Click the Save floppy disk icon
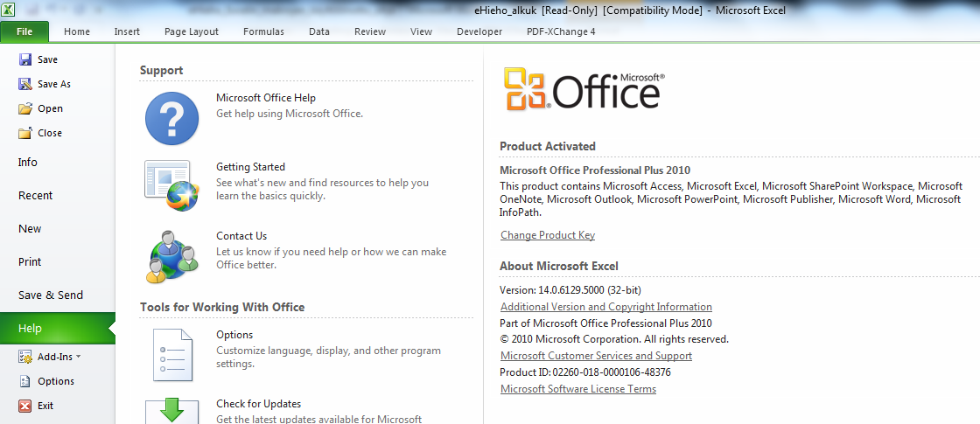 [25, 59]
